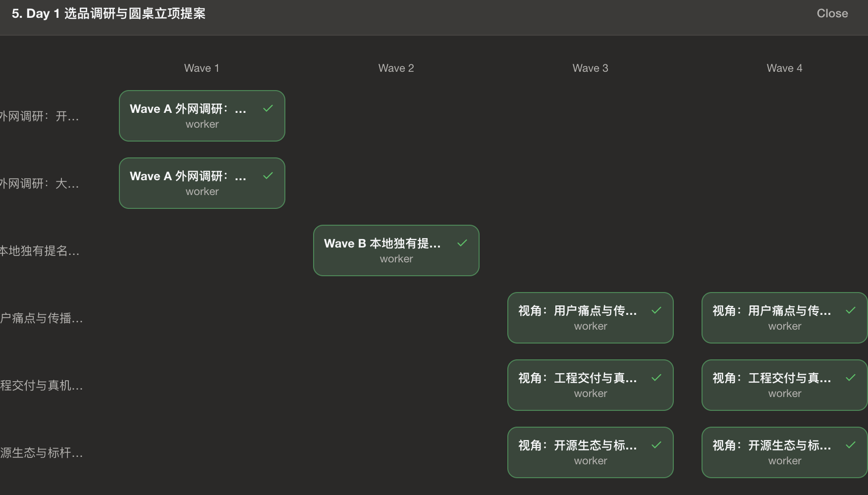The height and width of the screenshot is (495, 868).
Task: Open the Wave 4 工程交付与真… card
Action: 785,385
